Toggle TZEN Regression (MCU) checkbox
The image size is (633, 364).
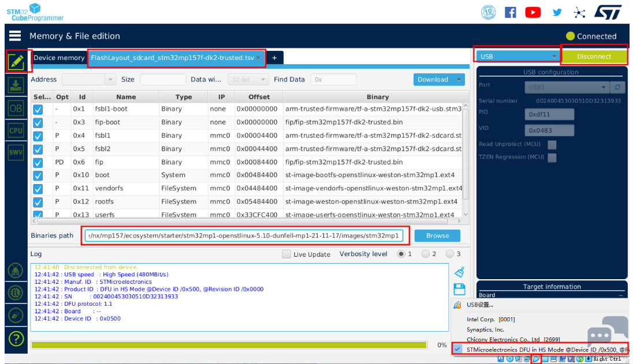pyautogui.click(x=552, y=157)
